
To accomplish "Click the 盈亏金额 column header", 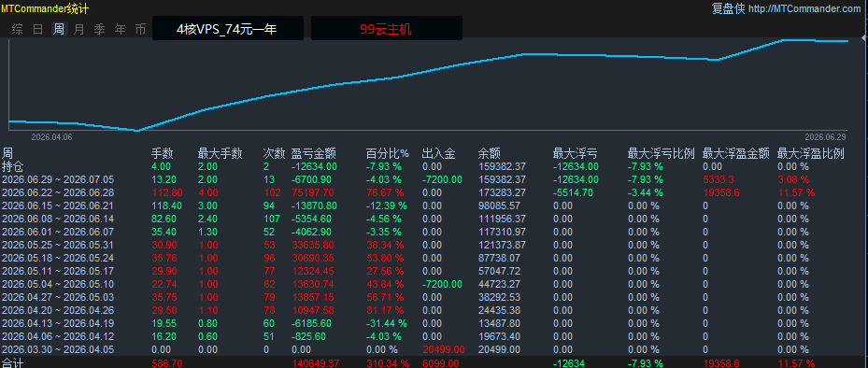I will point(313,154).
